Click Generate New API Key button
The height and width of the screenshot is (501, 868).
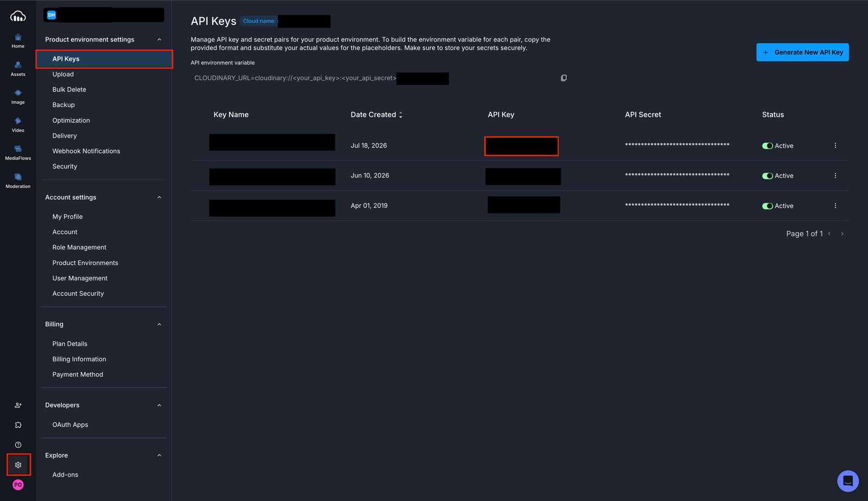coord(802,52)
